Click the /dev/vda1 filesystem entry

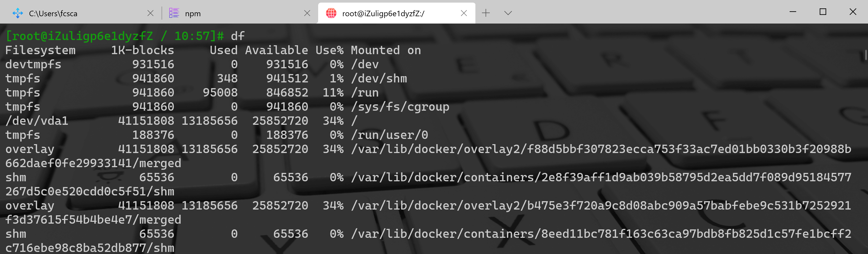tap(37, 121)
